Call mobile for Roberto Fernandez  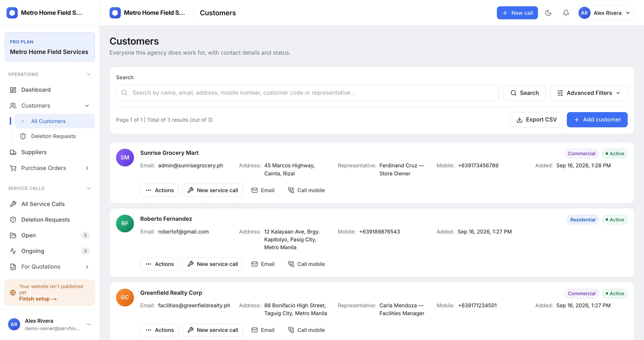point(306,264)
